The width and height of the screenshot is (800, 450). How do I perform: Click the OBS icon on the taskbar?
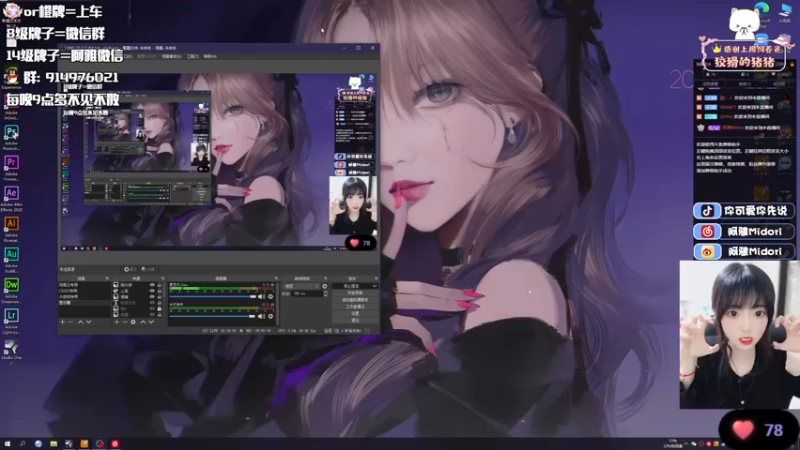pos(99,444)
